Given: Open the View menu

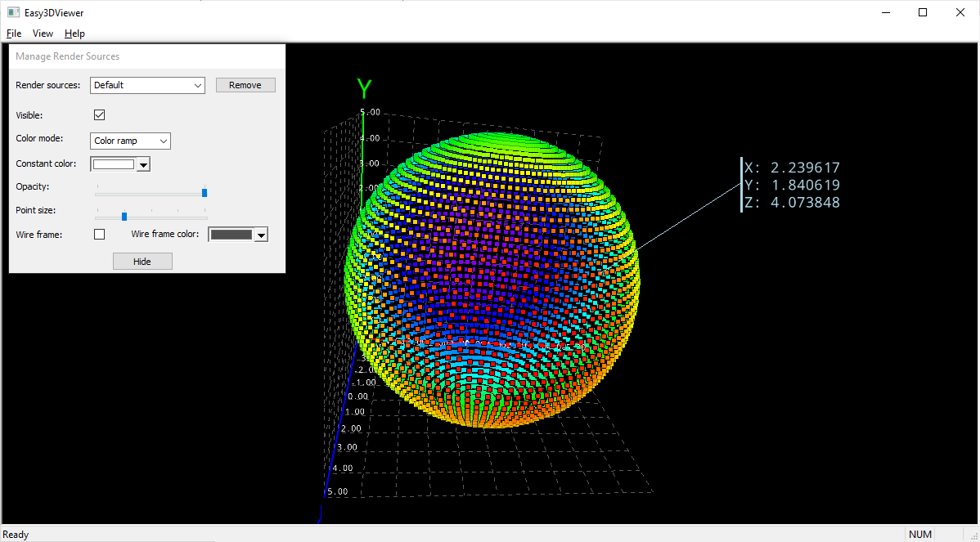Looking at the screenshot, I should pos(42,34).
